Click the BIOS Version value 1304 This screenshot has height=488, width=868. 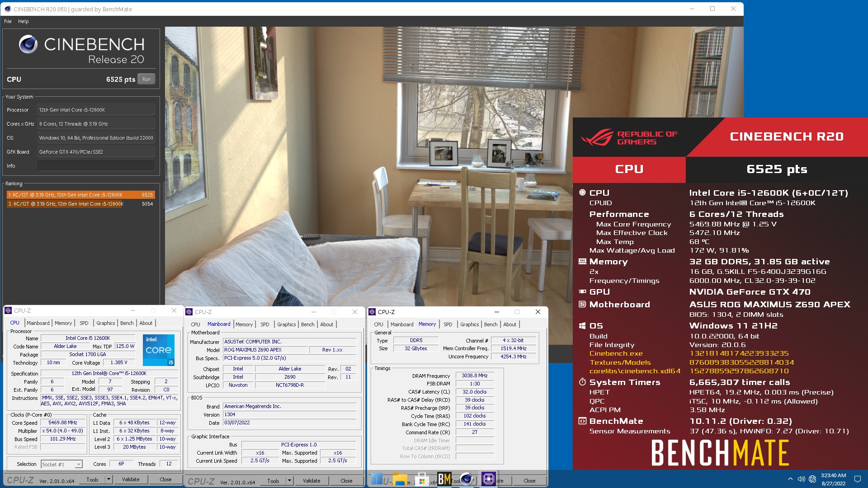pyautogui.click(x=290, y=414)
